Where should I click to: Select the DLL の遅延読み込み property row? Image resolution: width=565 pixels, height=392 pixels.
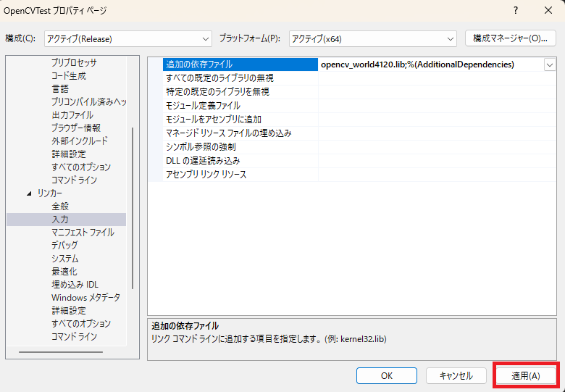[203, 161]
